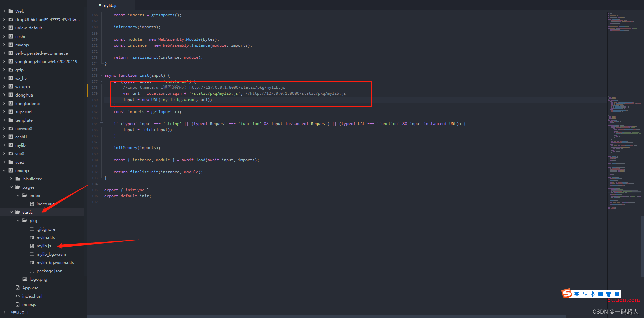The height and width of the screenshot is (318, 644).
Task: Click line number 178 in the gutter
Action: click(95, 87)
